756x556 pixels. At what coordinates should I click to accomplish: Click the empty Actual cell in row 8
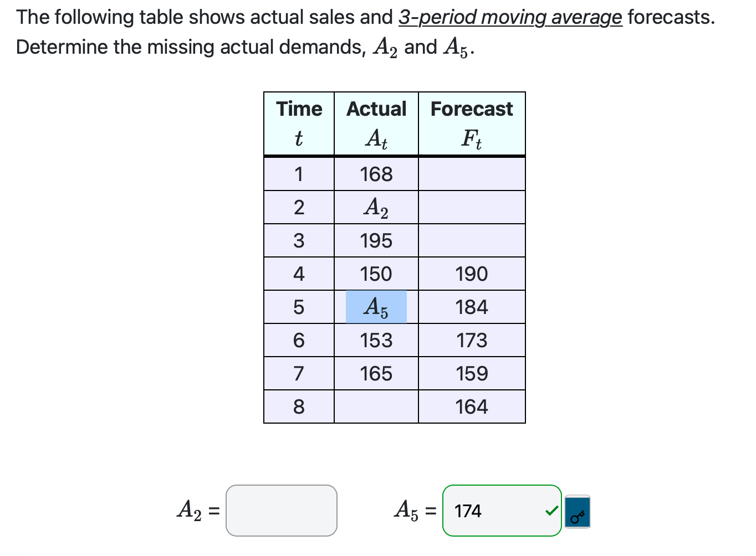(x=376, y=406)
